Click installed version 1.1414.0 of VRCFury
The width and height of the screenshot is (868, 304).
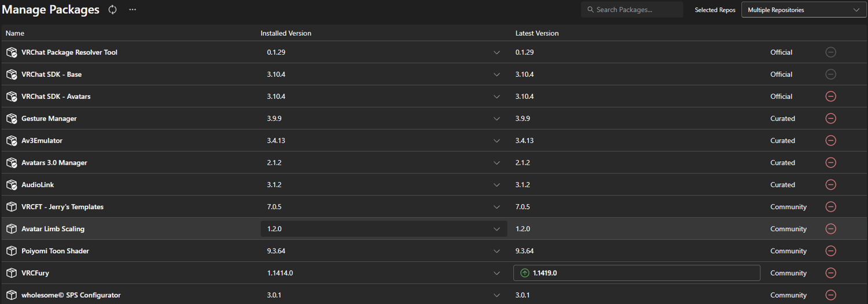(x=280, y=273)
